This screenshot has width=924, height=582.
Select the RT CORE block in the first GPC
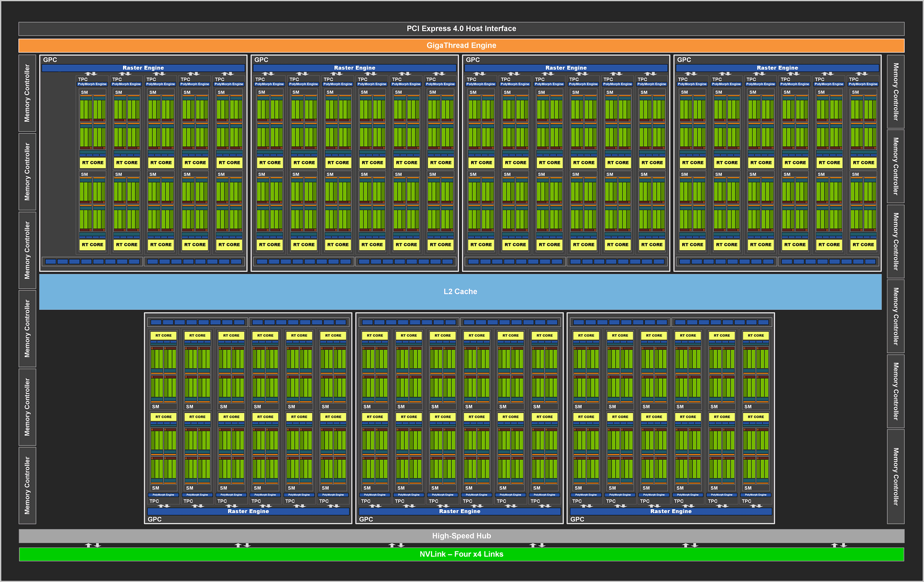[x=92, y=162]
